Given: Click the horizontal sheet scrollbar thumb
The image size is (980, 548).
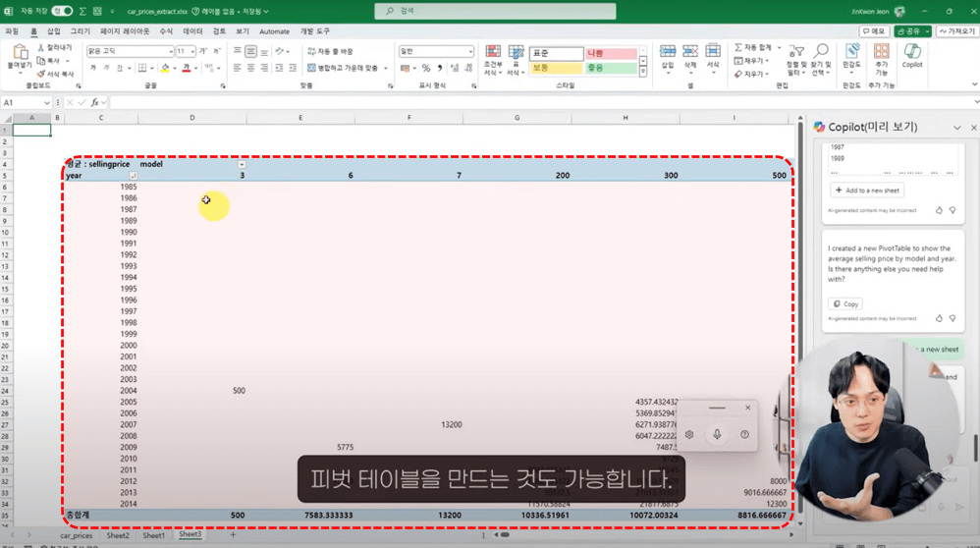Looking at the screenshot, I should pos(505,535).
